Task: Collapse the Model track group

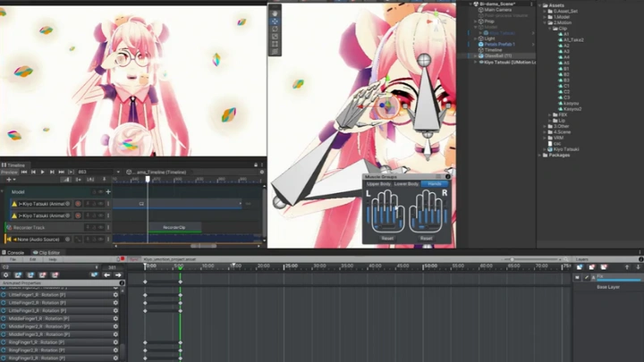Action: (3, 191)
